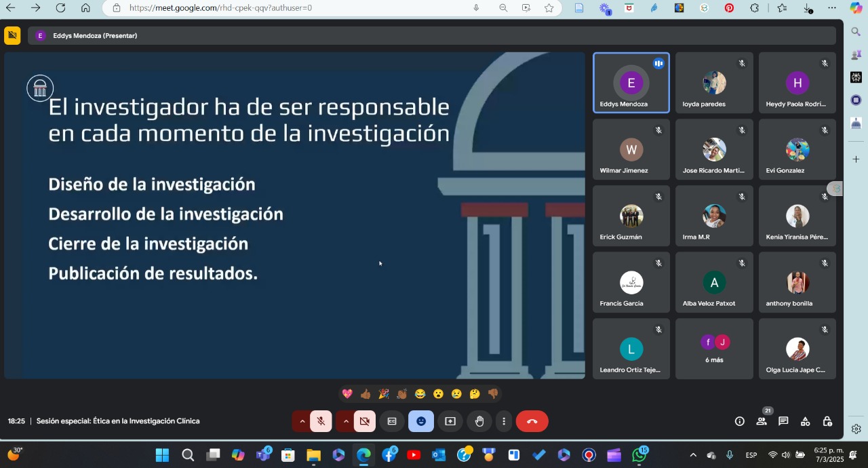Select Eddys Mendoza's participant tile
868x468 pixels.
coord(631,83)
